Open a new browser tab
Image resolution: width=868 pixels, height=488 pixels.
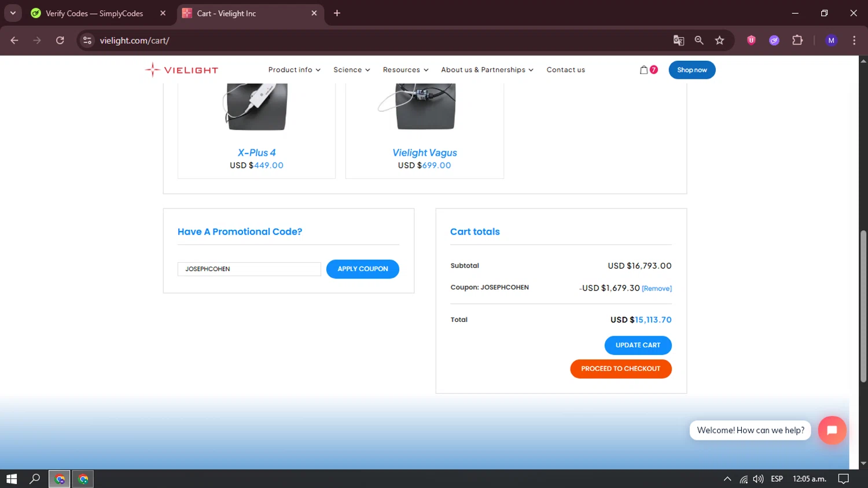click(x=337, y=13)
